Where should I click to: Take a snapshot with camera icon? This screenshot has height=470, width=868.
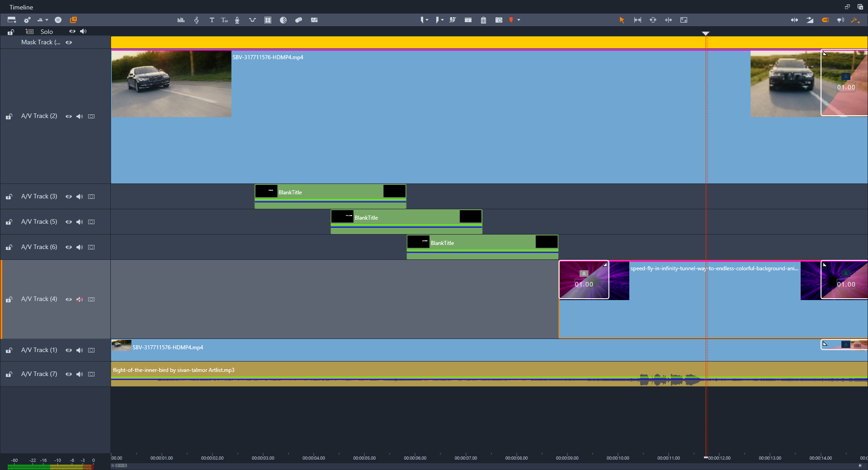(x=499, y=20)
